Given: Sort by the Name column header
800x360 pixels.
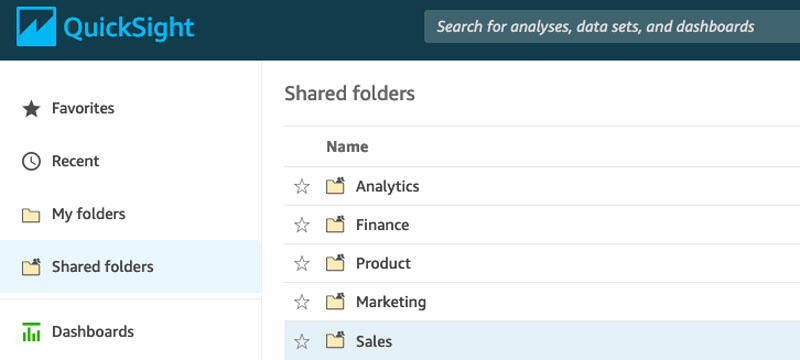Looking at the screenshot, I should [347, 147].
